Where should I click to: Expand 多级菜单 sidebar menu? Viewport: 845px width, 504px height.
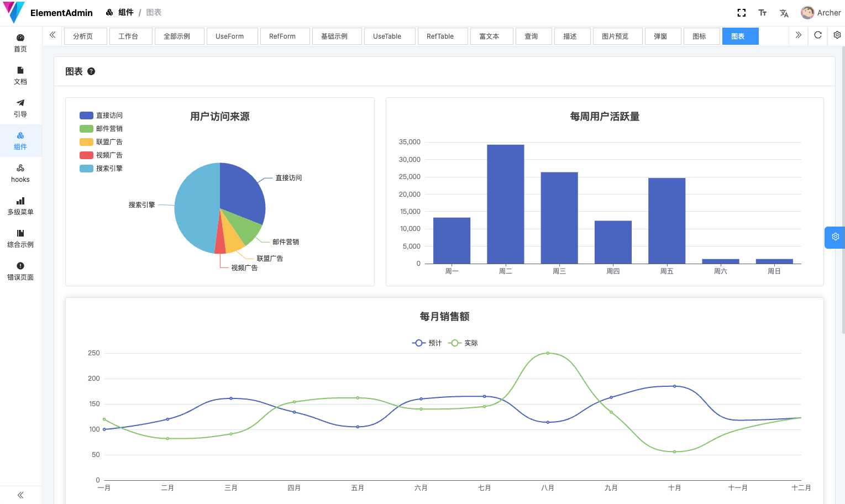[20, 206]
